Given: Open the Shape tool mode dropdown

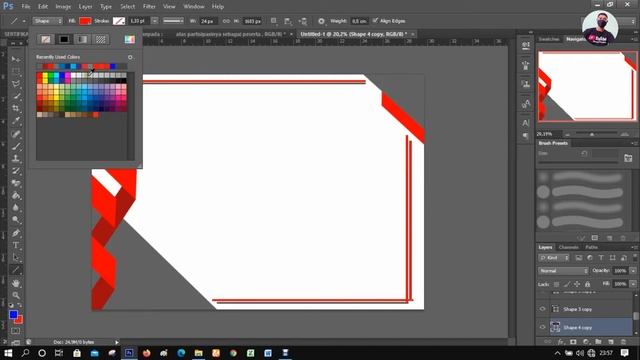Looking at the screenshot, I should click(x=47, y=21).
